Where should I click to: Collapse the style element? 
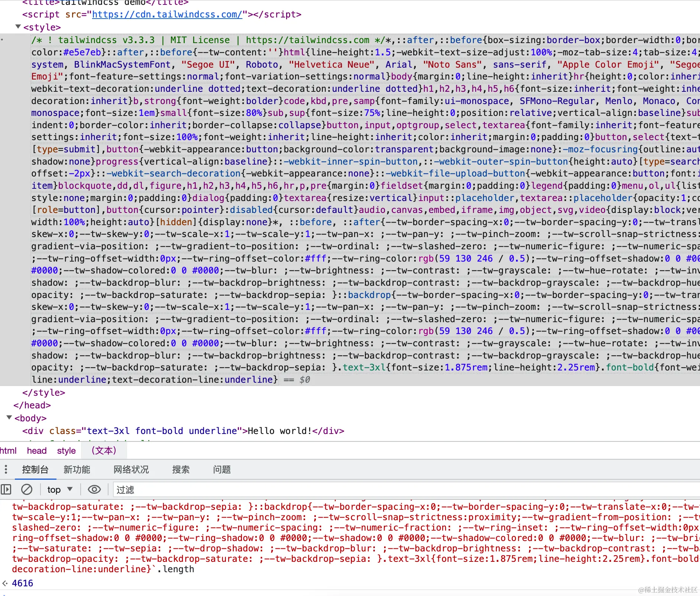(x=18, y=27)
